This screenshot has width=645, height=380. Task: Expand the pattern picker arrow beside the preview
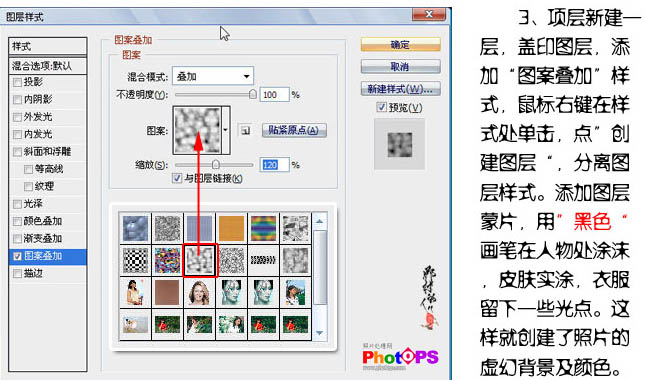pyautogui.click(x=226, y=130)
